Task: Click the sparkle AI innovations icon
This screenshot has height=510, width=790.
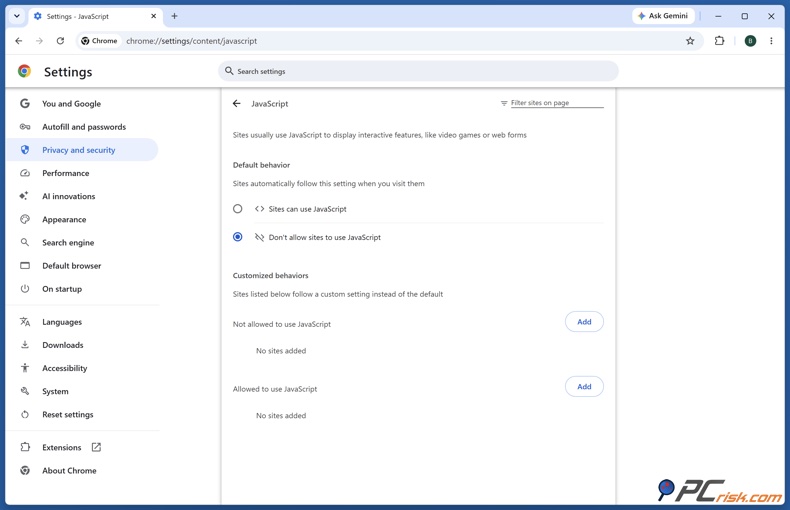Action: tap(24, 196)
